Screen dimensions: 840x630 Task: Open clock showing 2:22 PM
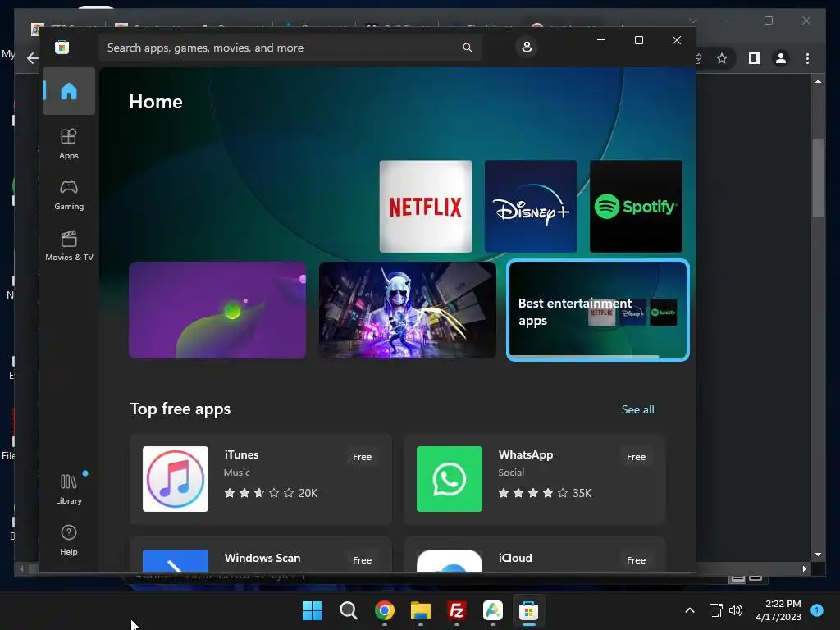(778, 610)
